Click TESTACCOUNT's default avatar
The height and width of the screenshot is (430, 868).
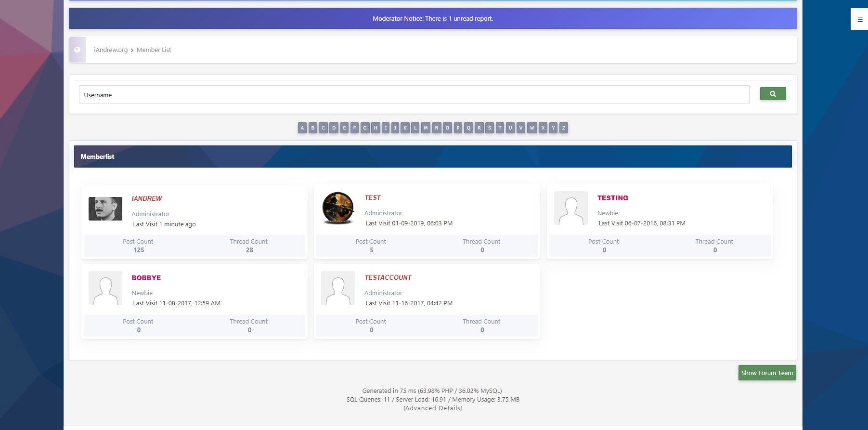point(338,288)
